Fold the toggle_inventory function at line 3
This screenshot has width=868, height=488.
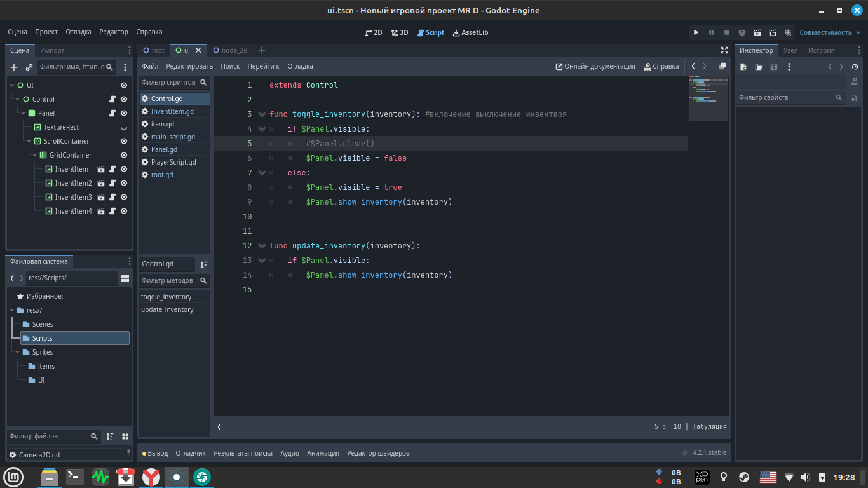(x=262, y=114)
